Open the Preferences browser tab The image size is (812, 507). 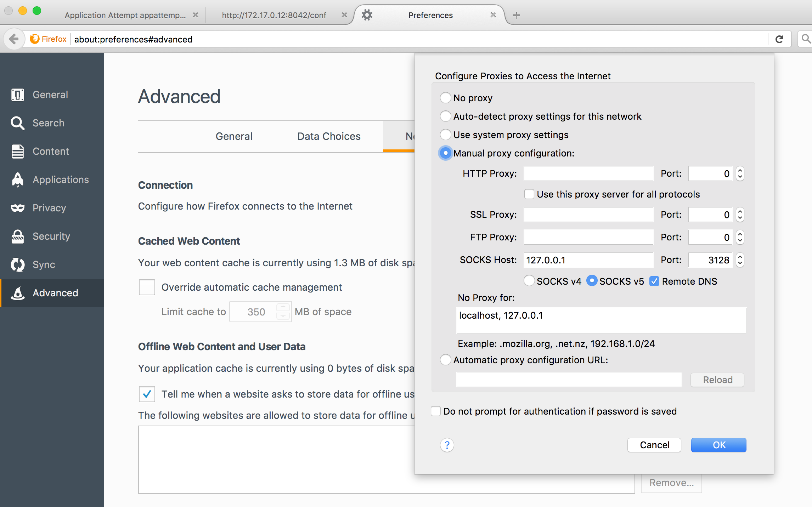[430, 15]
